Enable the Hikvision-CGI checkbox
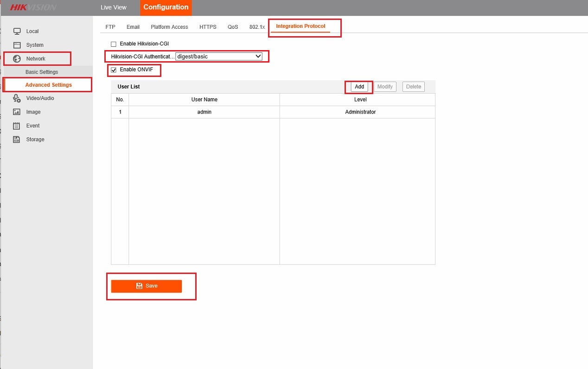The width and height of the screenshot is (588, 369). [114, 44]
